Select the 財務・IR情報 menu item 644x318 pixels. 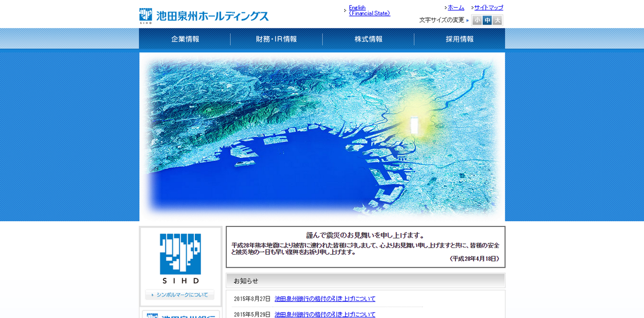[276, 39]
